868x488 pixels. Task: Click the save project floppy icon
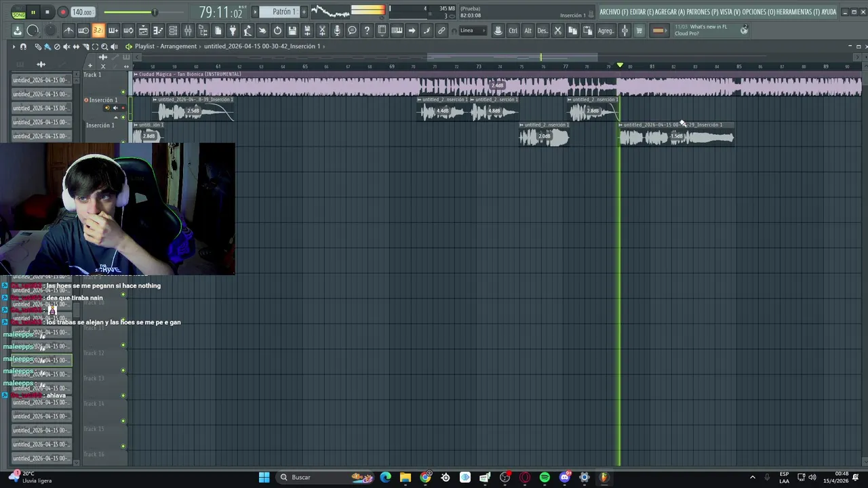pos(292,30)
